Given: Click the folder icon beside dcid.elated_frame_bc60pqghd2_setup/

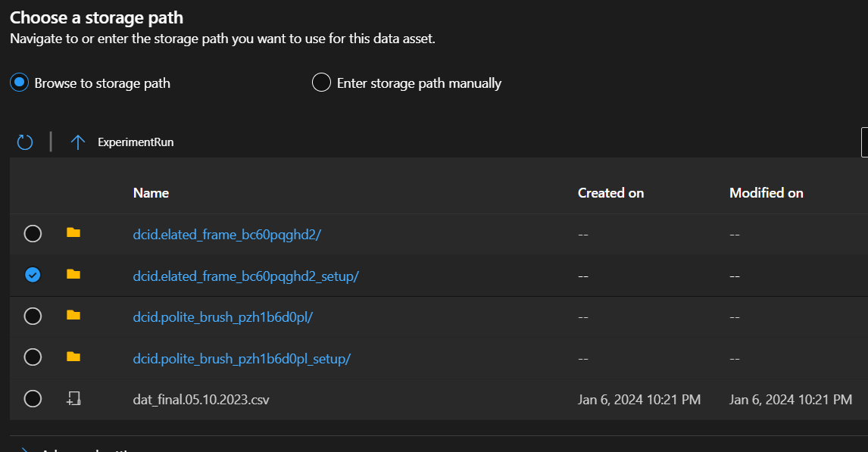Looking at the screenshot, I should (73, 275).
